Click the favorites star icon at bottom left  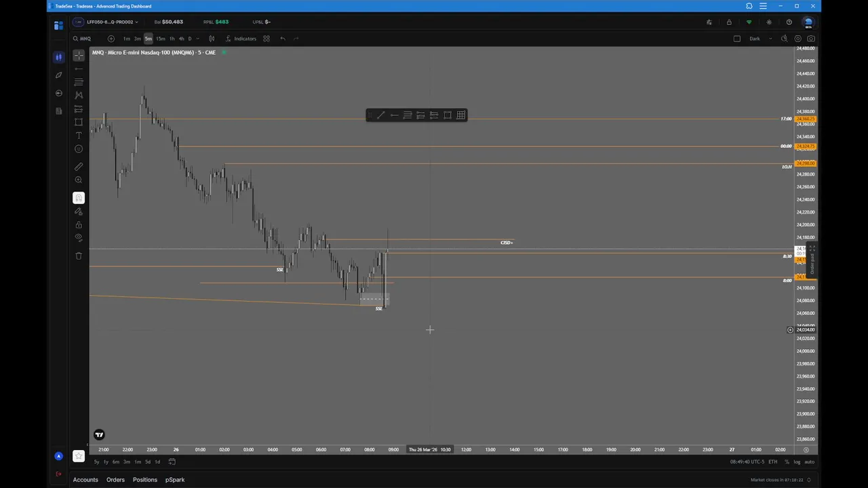(x=79, y=456)
